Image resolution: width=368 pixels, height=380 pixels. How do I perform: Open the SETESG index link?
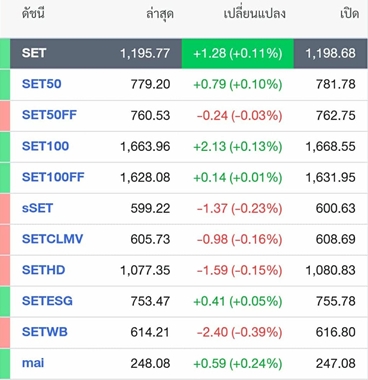point(47,301)
